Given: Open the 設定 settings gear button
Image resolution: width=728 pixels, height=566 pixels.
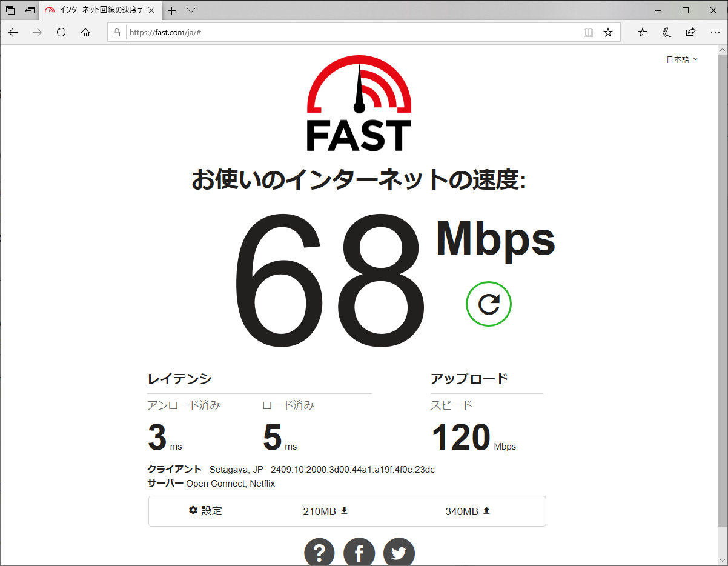Looking at the screenshot, I should coord(205,511).
